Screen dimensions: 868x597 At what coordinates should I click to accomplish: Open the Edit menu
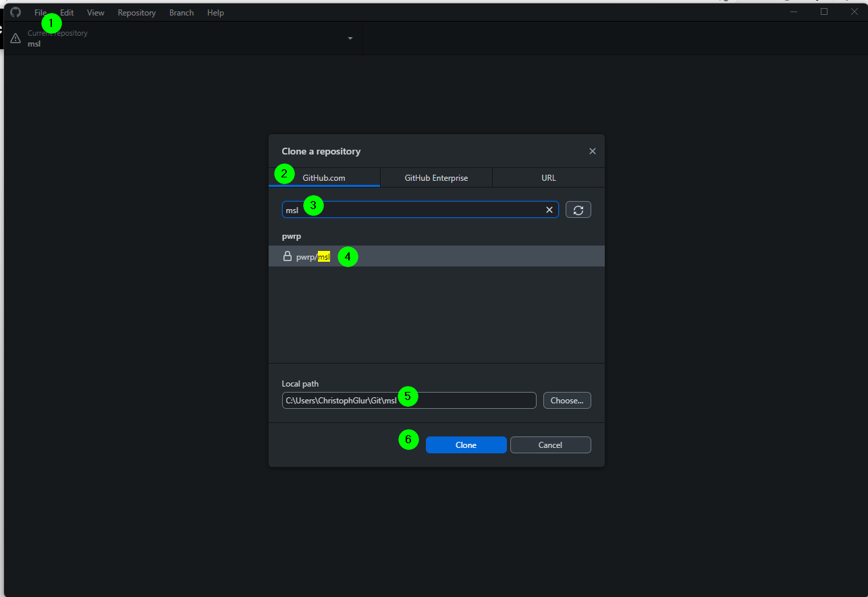click(67, 13)
